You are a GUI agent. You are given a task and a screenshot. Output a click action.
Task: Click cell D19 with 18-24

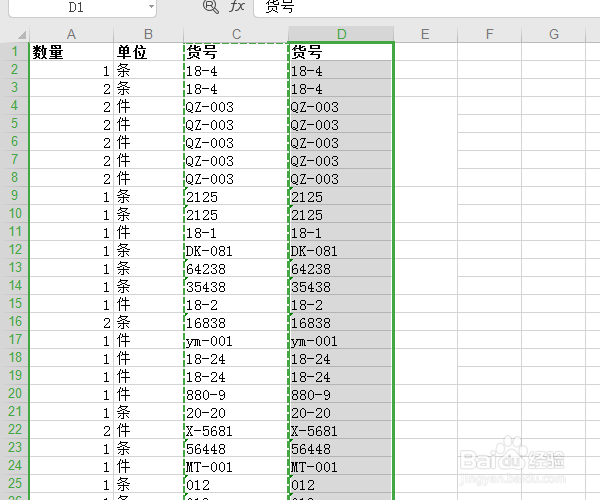tap(341, 376)
